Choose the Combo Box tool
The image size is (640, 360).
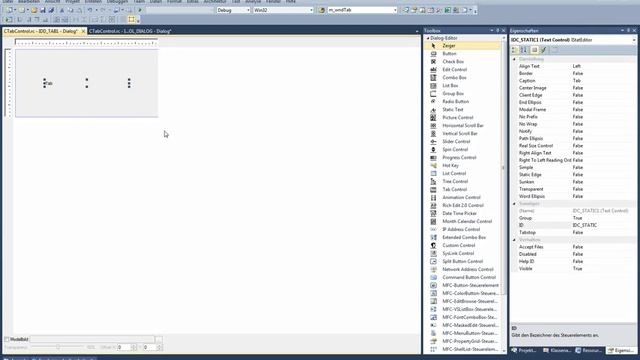pos(463,78)
